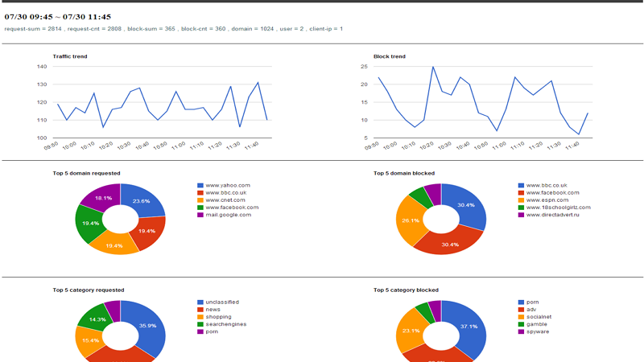Click the blue 30.4% slice in domain blocked
Screen dimensions: 644x362
click(468, 205)
